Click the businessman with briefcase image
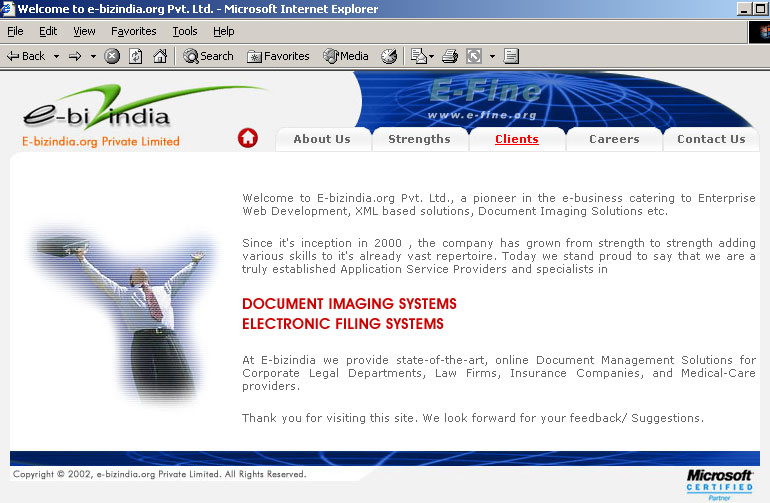 123,318
